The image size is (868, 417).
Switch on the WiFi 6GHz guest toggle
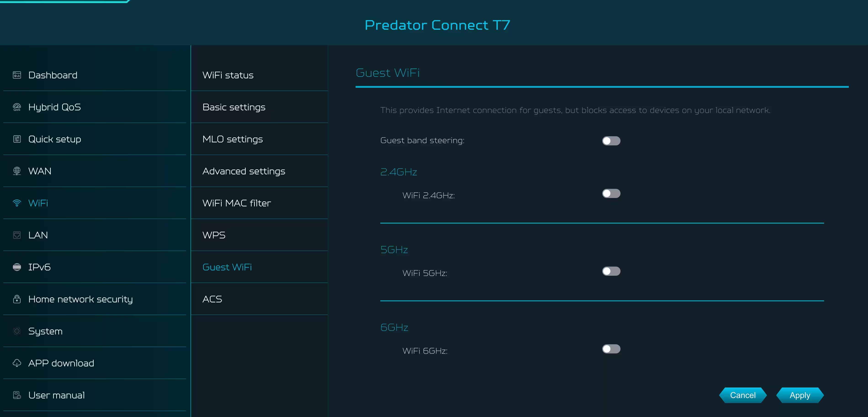611,349
